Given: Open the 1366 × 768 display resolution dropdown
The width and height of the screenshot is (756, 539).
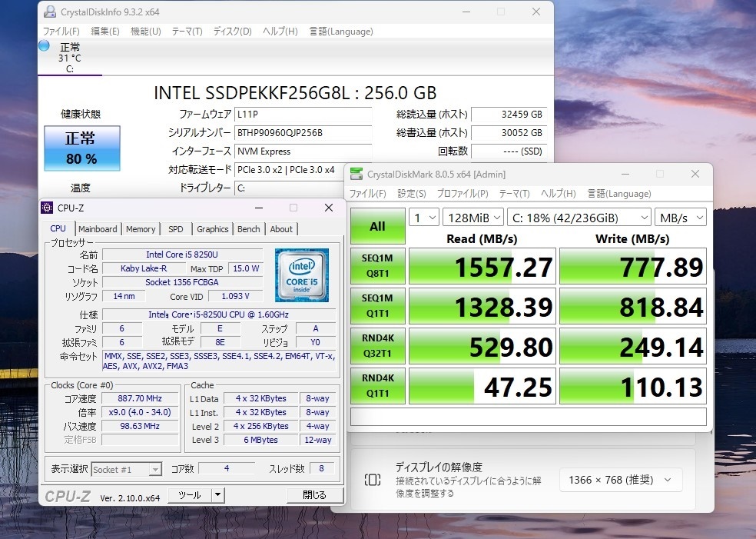Looking at the screenshot, I should pyautogui.click(x=621, y=480).
